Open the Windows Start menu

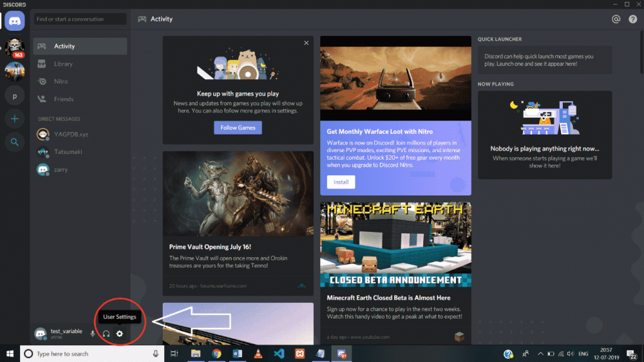click(10, 353)
